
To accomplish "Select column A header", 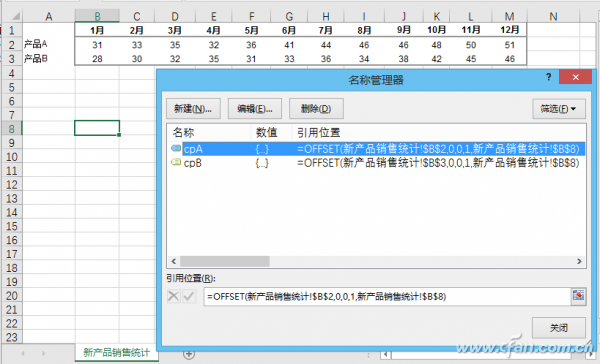I will [49, 16].
